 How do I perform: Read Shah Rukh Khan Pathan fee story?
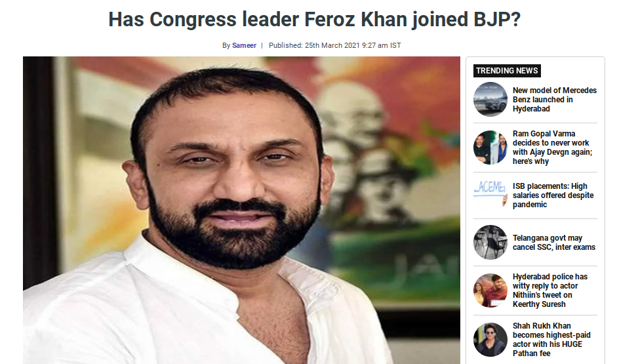pyautogui.click(x=551, y=340)
